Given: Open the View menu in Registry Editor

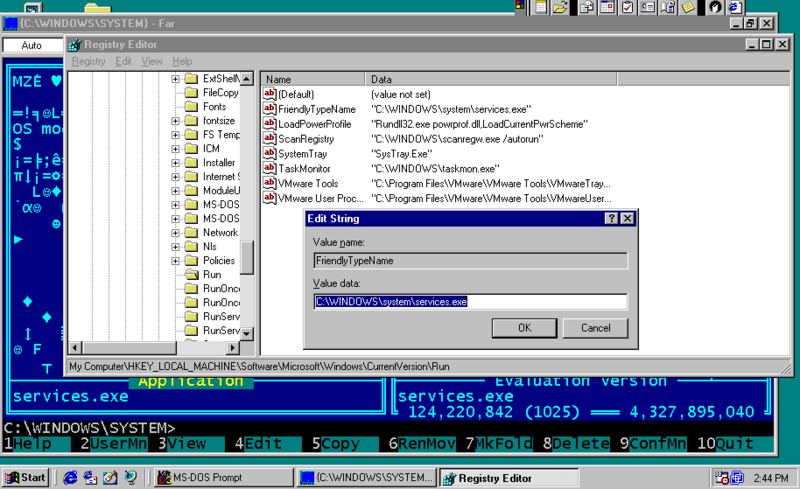Looking at the screenshot, I should click(x=152, y=61).
